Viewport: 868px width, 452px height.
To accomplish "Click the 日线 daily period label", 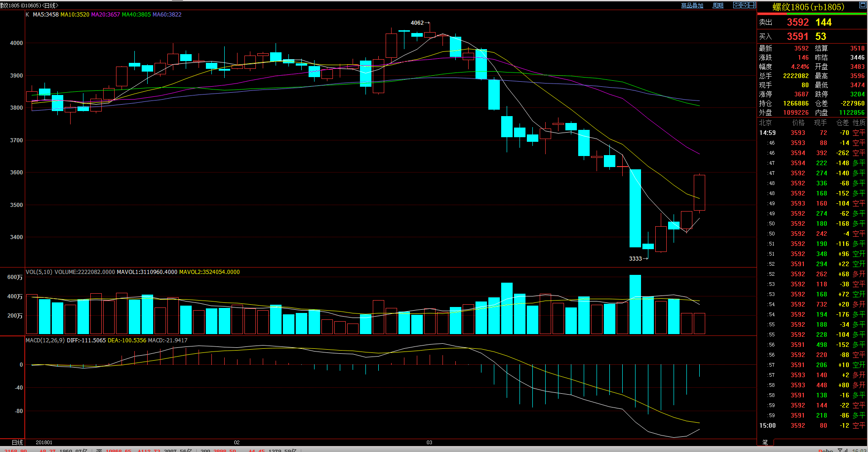I will pos(17,442).
